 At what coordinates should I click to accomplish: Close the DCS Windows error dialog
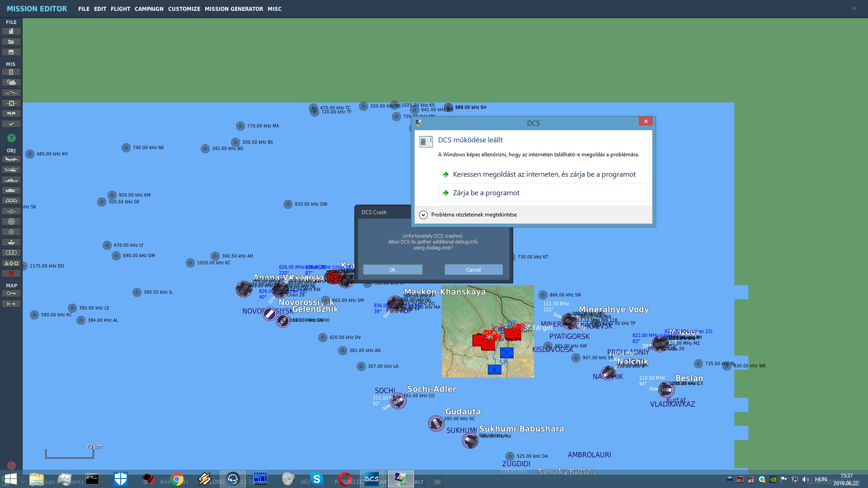pos(646,121)
